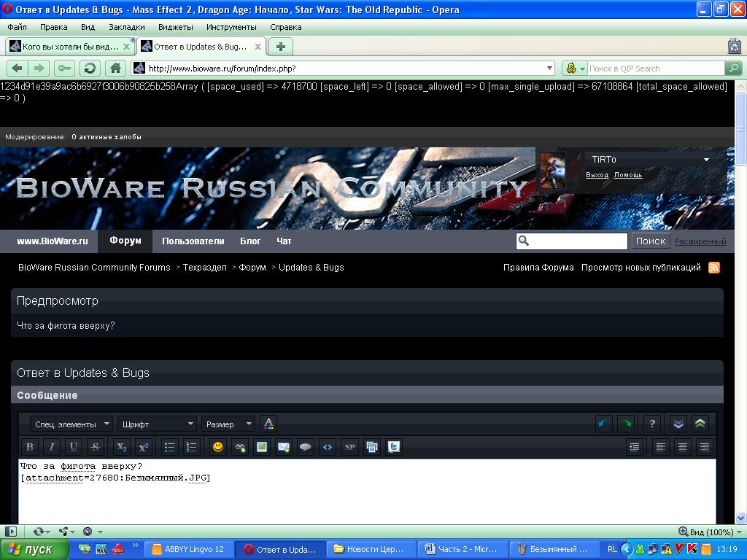Open the closed tabs trash icon
This screenshot has height=560, width=747.
(x=735, y=46)
